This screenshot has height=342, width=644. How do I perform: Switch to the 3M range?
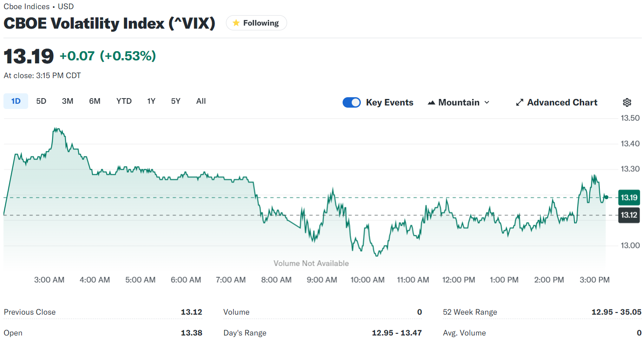pyautogui.click(x=68, y=101)
